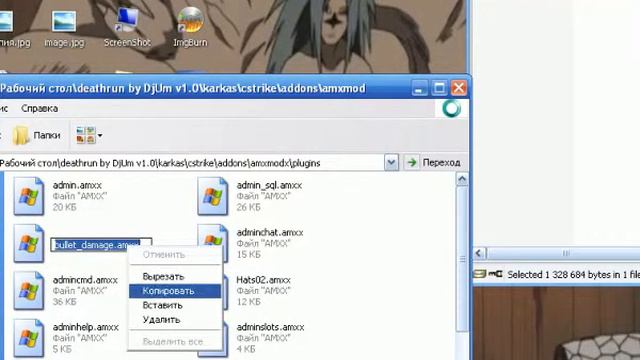Click the Переход go button
This screenshot has height=360, width=640.
point(433,162)
